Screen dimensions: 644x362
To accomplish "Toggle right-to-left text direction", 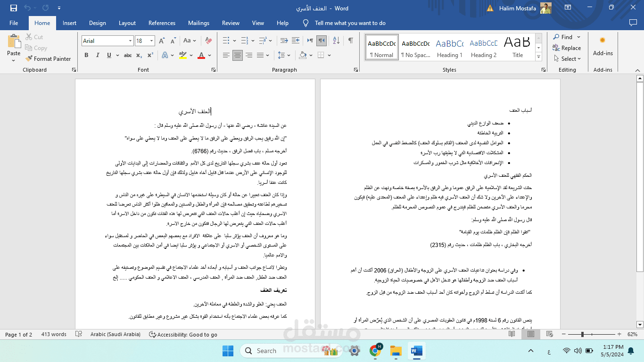I will [322, 41].
